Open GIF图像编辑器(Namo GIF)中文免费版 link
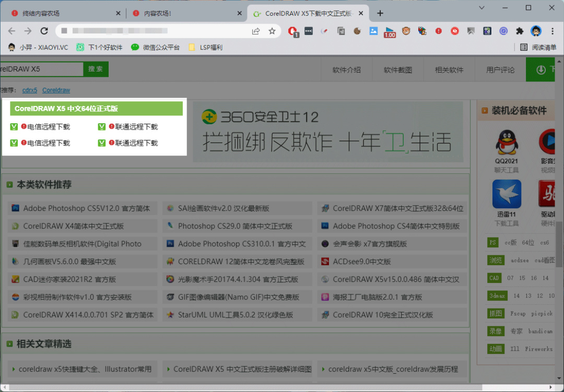 coord(238,297)
